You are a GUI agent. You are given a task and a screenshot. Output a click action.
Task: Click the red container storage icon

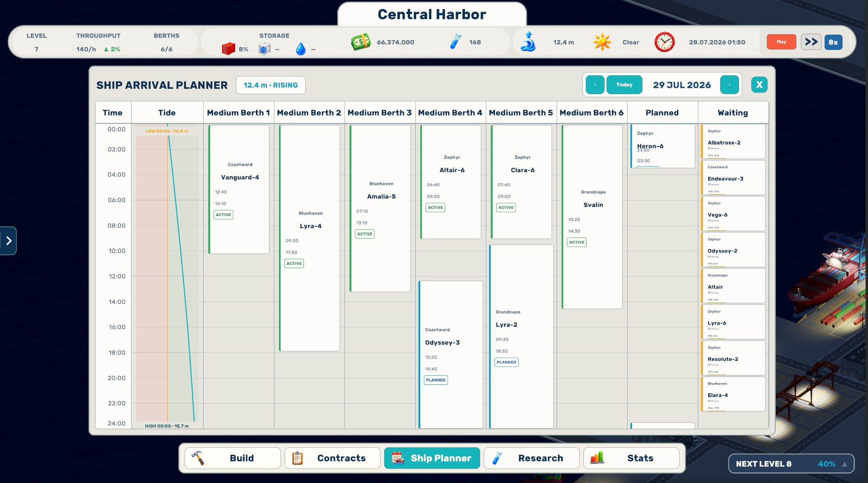[228, 49]
